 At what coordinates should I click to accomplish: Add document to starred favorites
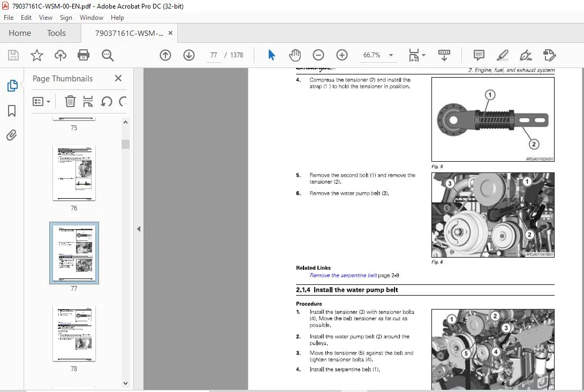(x=36, y=55)
